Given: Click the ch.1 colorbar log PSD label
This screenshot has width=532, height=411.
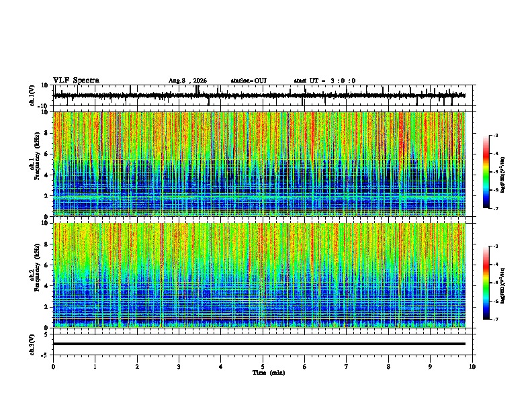Looking at the screenshot, I should (x=503, y=175).
